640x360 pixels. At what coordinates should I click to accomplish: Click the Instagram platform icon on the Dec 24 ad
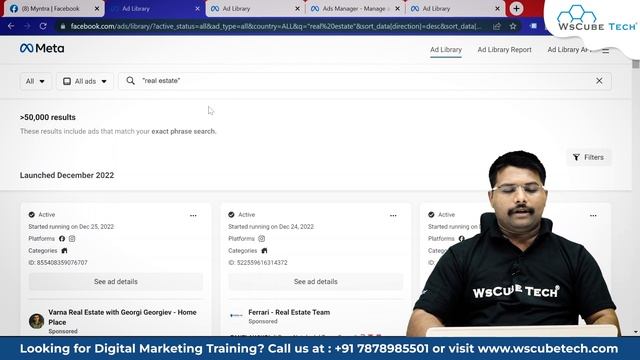point(262,239)
